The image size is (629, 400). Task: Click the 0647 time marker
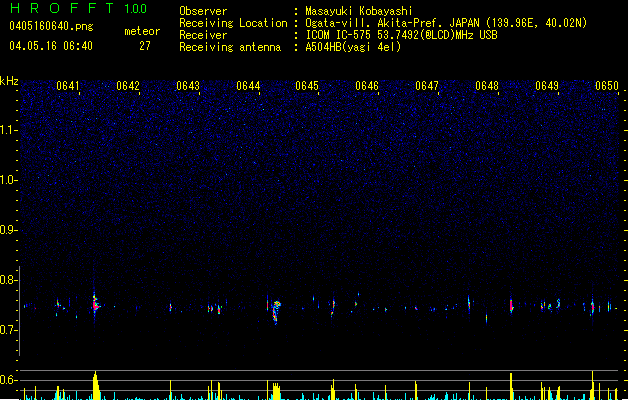tap(427, 86)
